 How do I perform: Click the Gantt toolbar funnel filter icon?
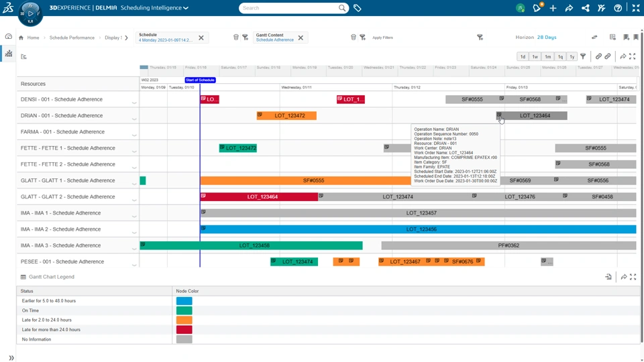pos(583,56)
